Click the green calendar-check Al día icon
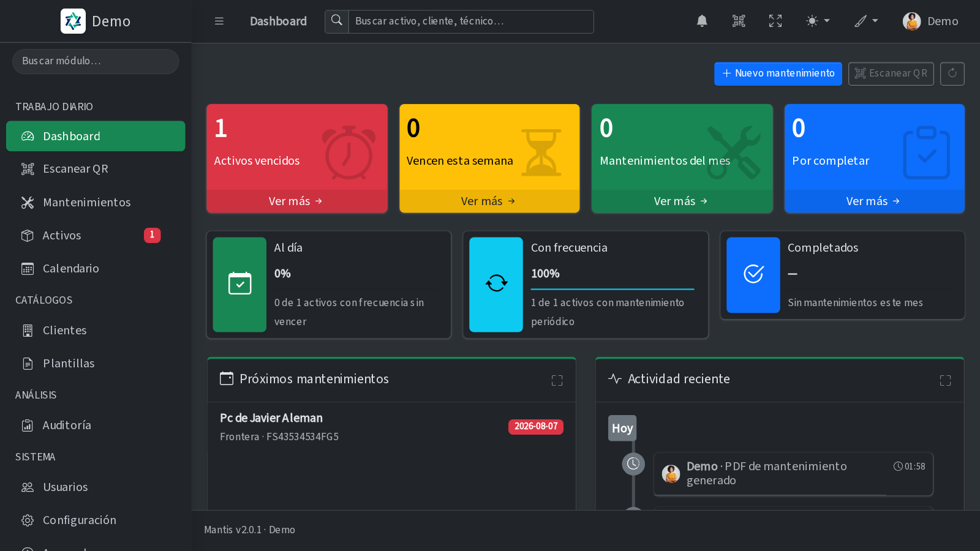 coord(239,285)
